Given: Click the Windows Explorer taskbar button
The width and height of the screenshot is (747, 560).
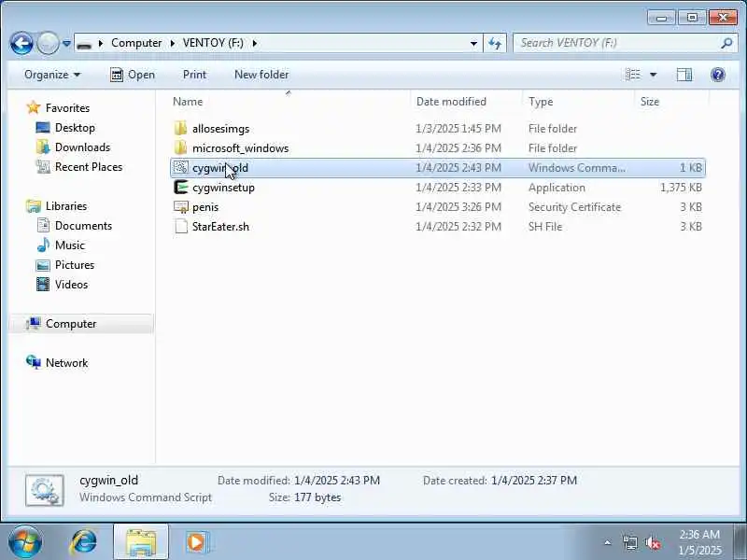Looking at the screenshot, I should (x=141, y=542).
